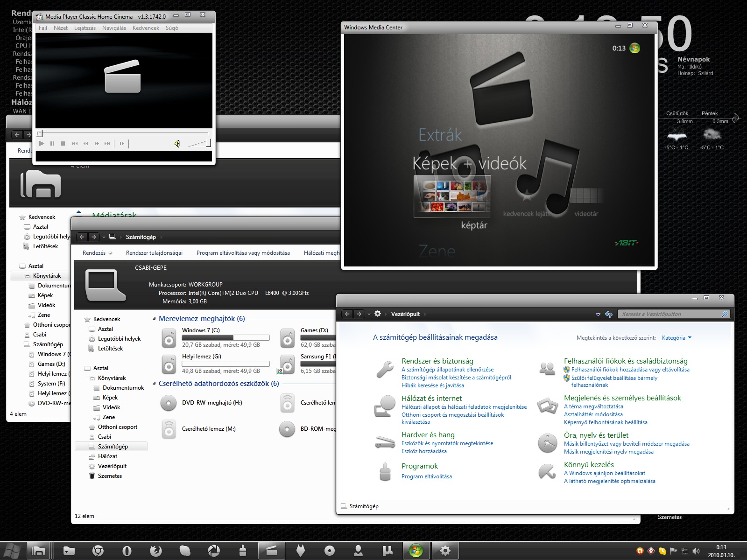Click the Pause button in Media Player Classic
This screenshot has width=747, height=560.
tap(52, 143)
